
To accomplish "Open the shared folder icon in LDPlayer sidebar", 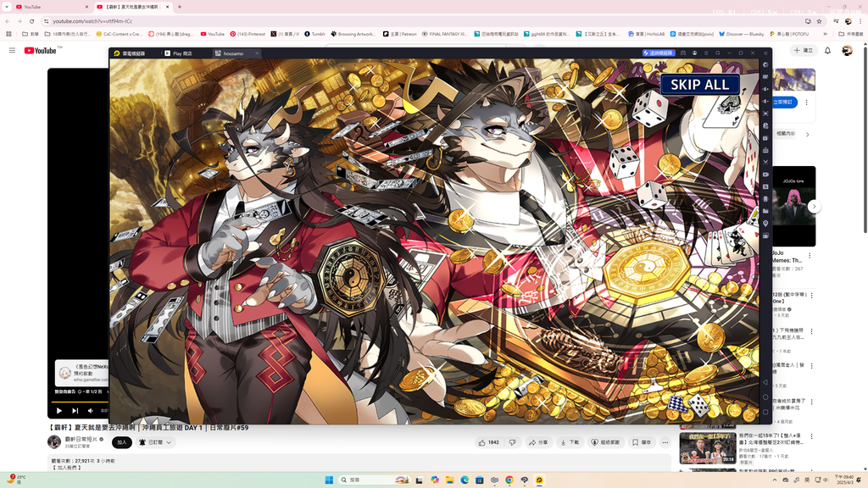I will (x=765, y=211).
